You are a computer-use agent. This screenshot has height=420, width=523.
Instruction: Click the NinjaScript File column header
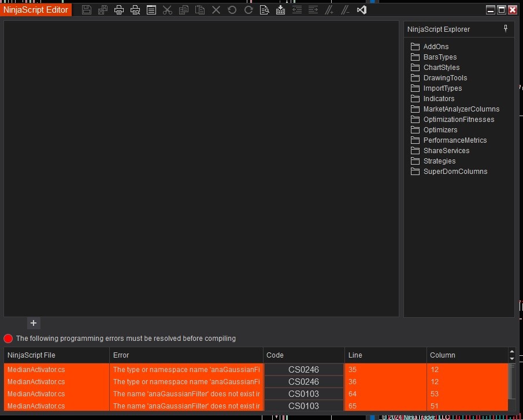coord(31,355)
